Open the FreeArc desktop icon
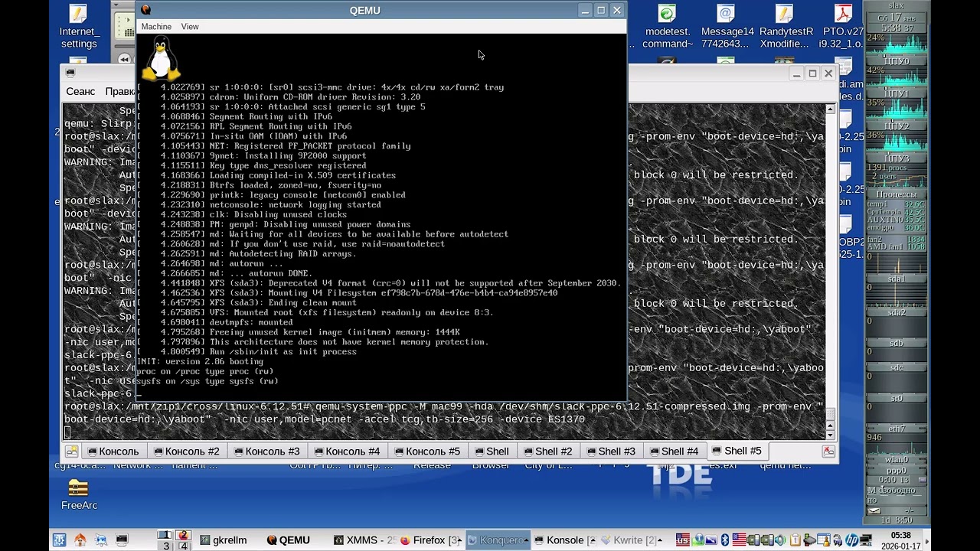The width and height of the screenshot is (980, 551). pos(78,494)
